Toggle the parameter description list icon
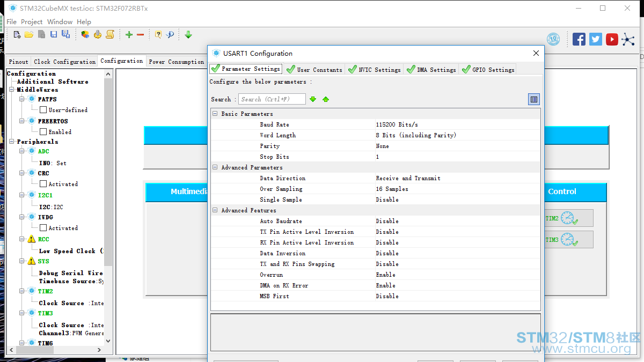The height and width of the screenshot is (362, 644). pos(533,99)
